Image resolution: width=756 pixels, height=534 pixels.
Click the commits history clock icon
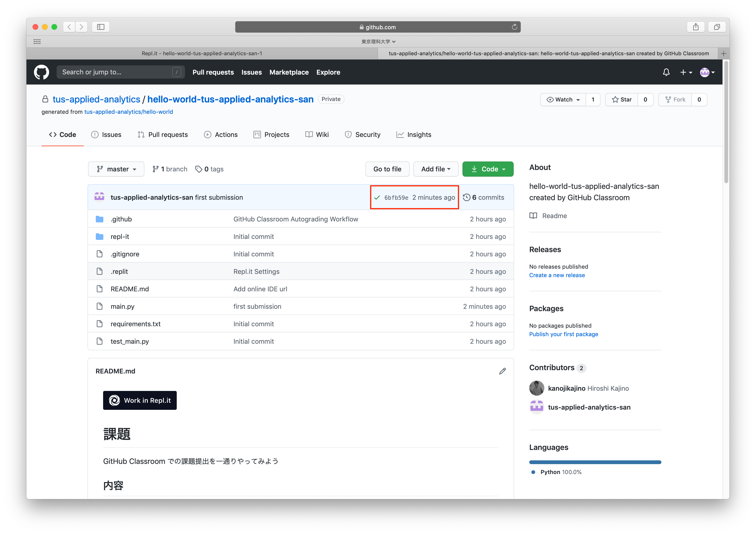coord(467,197)
